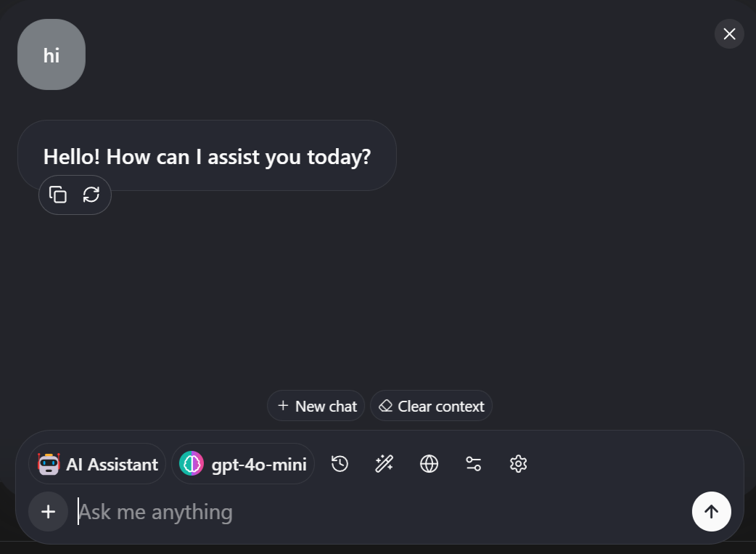Click the AI Assistant robot avatar
This screenshot has height=554, width=756.
pyautogui.click(x=49, y=464)
